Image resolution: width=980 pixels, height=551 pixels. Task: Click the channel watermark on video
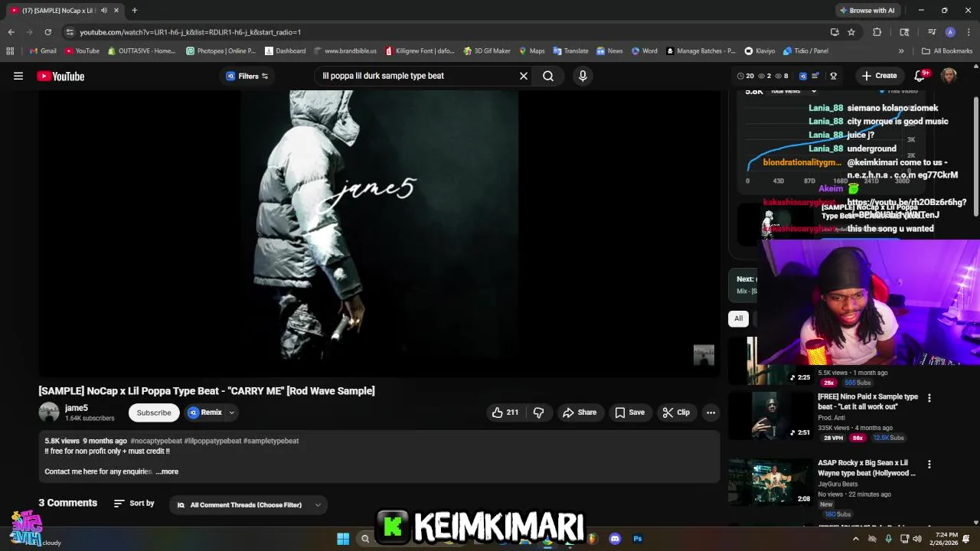(704, 355)
